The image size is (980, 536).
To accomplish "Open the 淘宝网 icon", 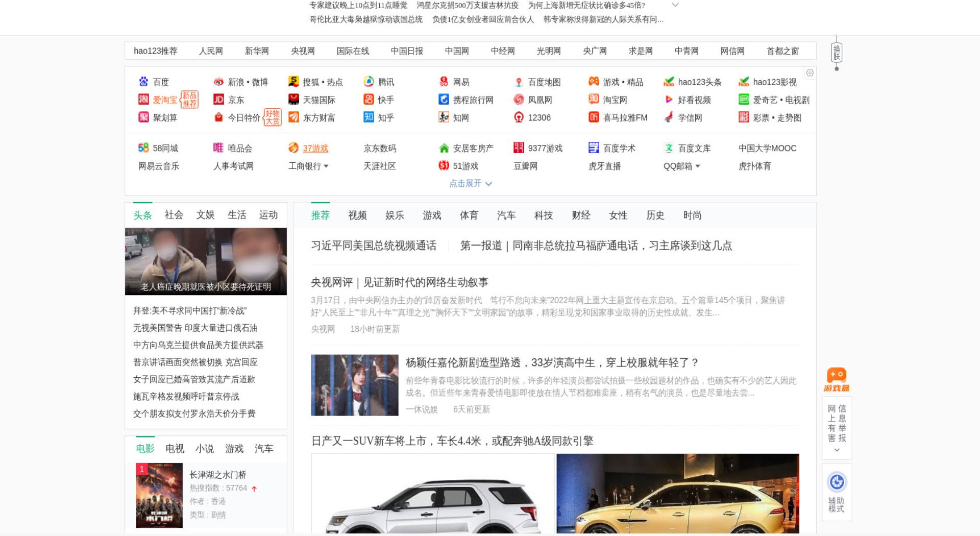I will tap(594, 100).
